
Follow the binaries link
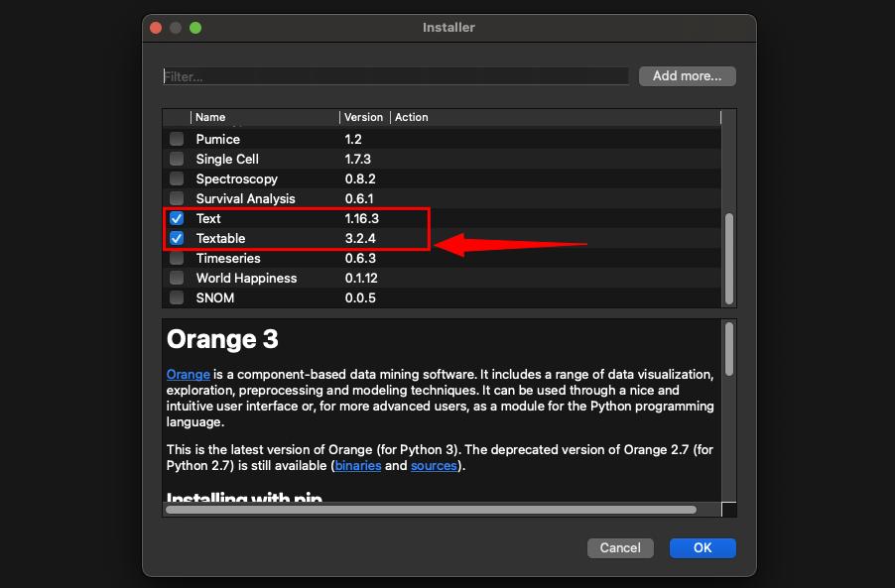[x=358, y=465]
